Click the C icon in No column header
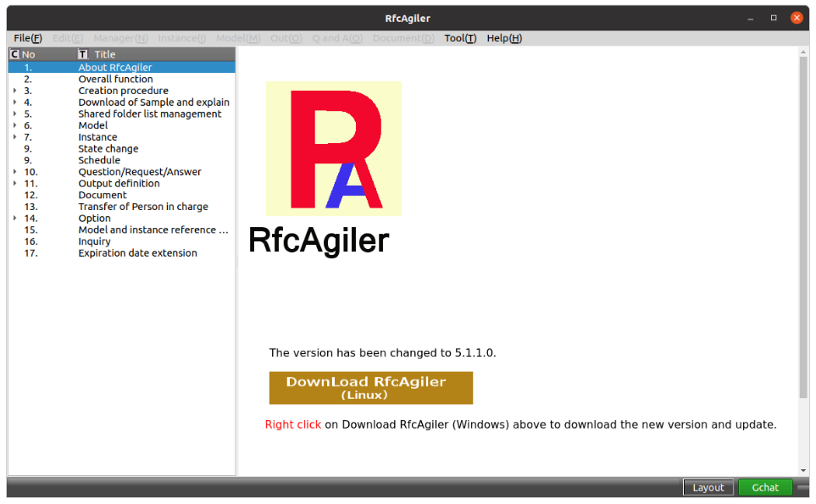The image size is (816, 504). pyautogui.click(x=14, y=54)
